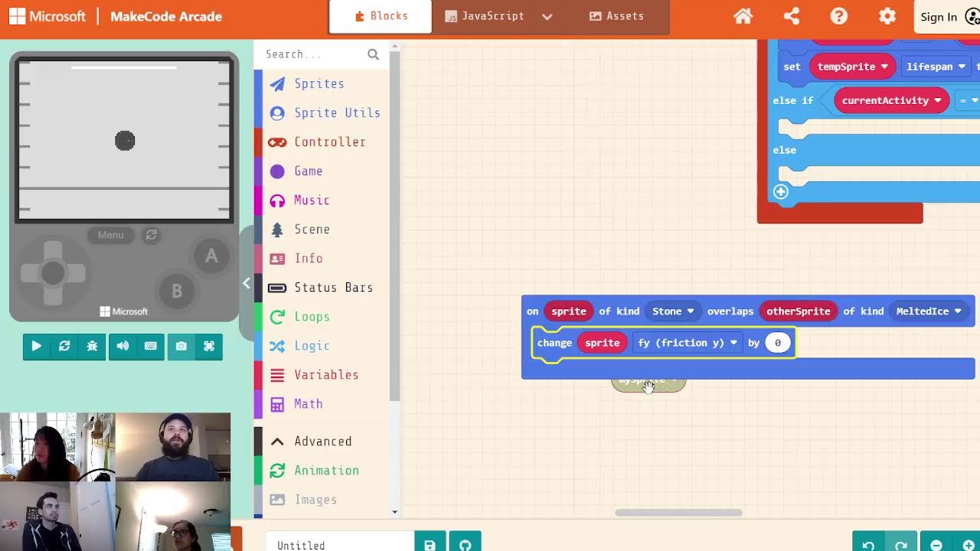Share the project with the share icon
Image resolution: width=980 pixels, height=551 pixels.
(792, 16)
